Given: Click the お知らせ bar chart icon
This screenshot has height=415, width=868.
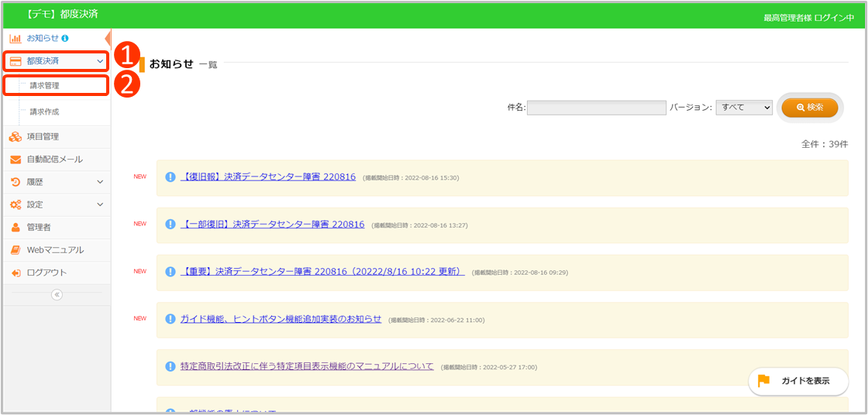Looking at the screenshot, I should pyautogui.click(x=15, y=38).
